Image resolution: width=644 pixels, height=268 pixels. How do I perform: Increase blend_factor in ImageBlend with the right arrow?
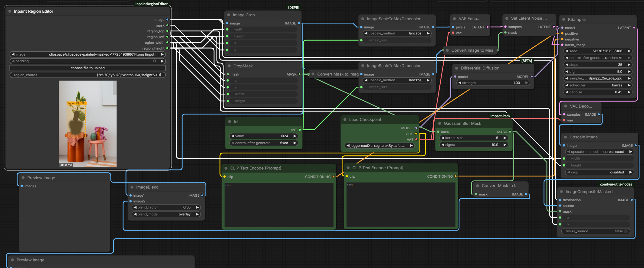click(x=197, y=207)
